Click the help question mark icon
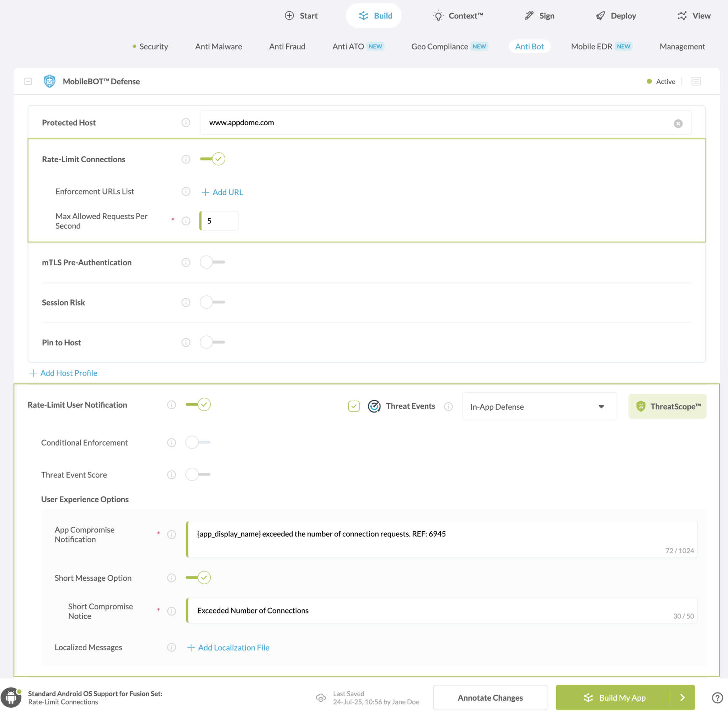The image size is (728, 717). pyautogui.click(x=717, y=697)
